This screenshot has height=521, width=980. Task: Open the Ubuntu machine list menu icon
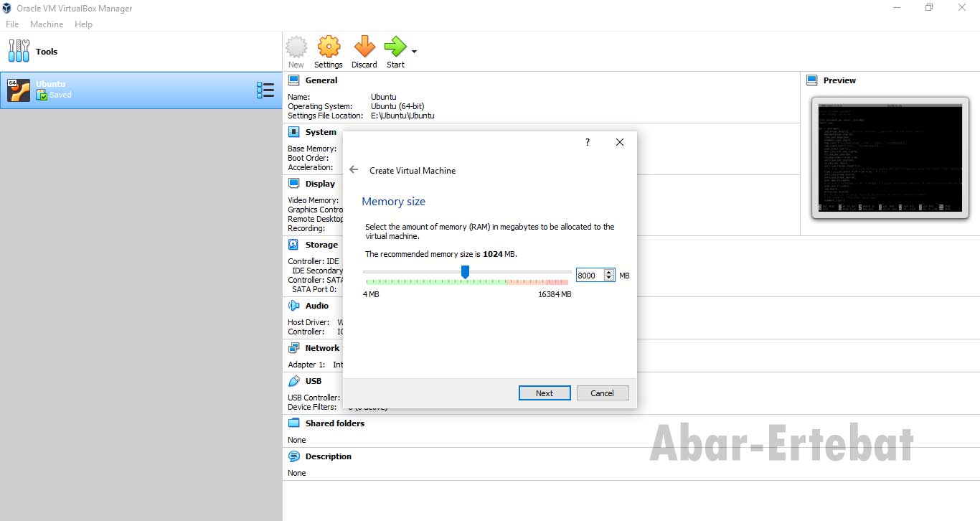265,90
